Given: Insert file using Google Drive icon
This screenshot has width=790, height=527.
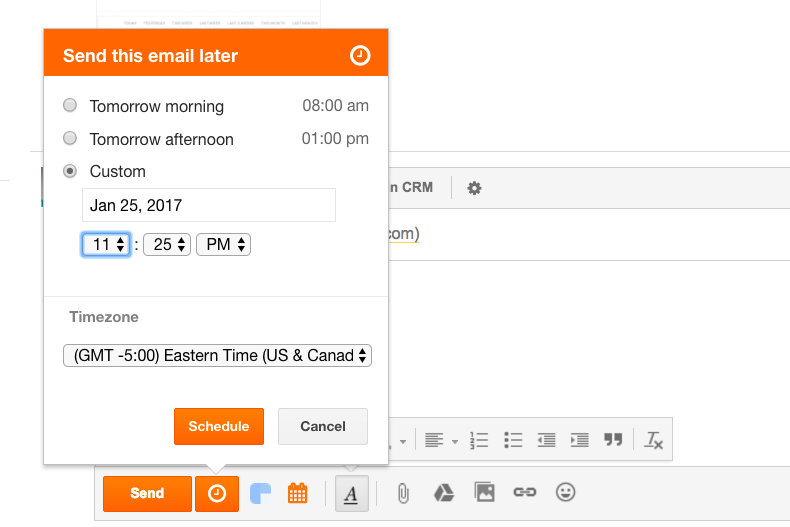Looking at the screenshot, I should pos(444,492).
